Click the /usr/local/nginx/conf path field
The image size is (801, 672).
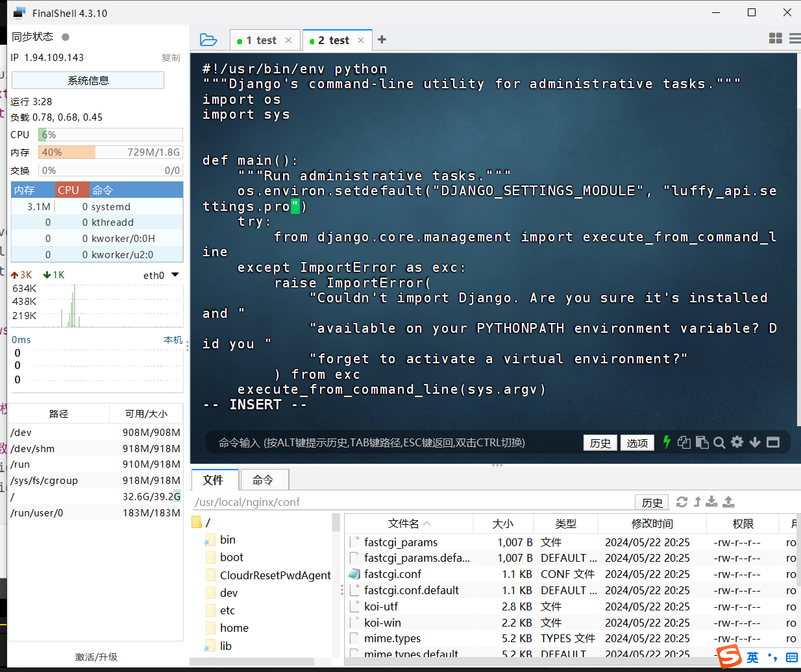tap(412, 502)
